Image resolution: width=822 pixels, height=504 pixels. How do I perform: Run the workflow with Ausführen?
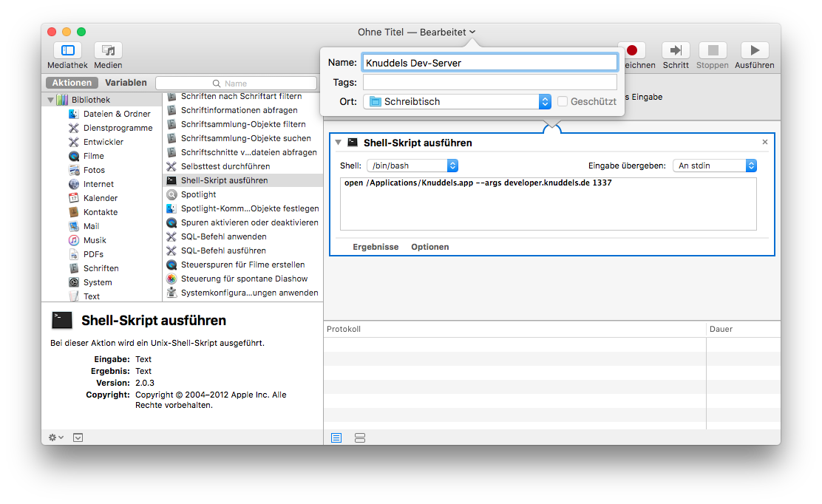[755, 50]
